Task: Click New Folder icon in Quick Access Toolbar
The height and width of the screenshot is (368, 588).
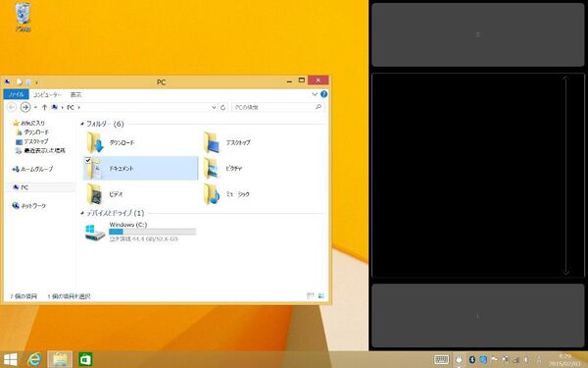Action: [28, 81]
